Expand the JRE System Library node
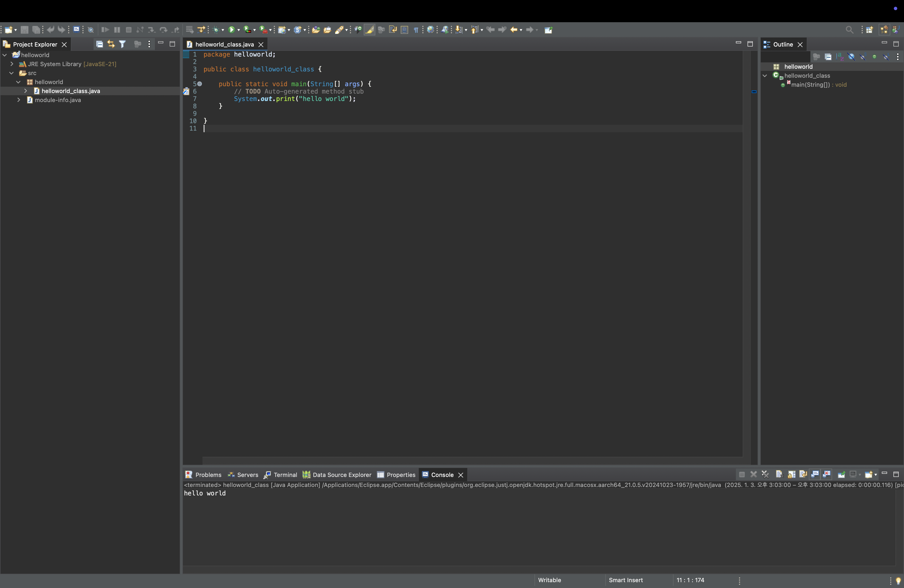Viewport: 904px width, 588px height. click(12, 64)
